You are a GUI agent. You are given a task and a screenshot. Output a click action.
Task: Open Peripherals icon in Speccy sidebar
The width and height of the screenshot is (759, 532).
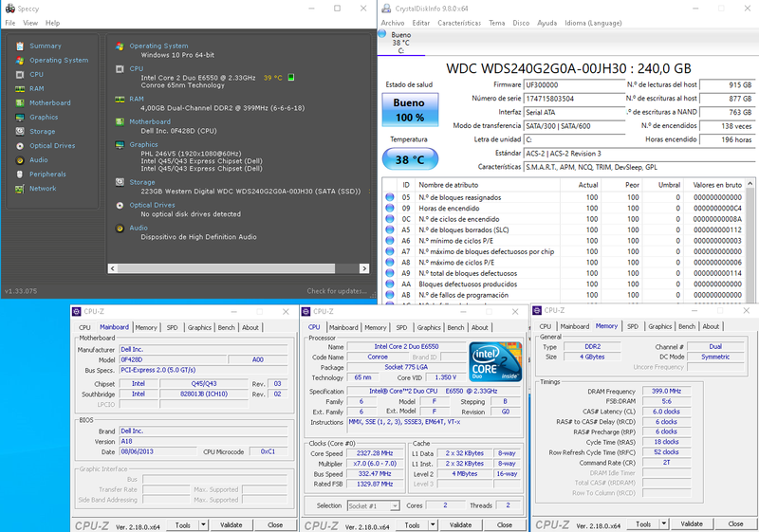[x=20, y=174]
